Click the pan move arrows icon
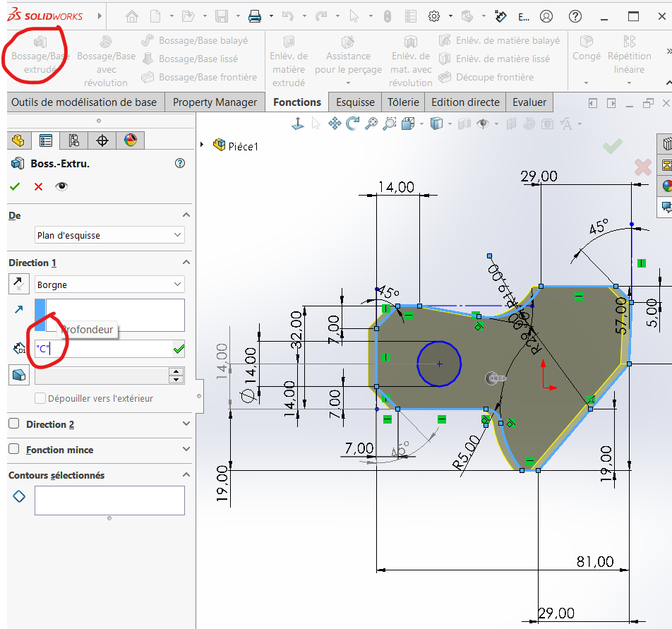This screenshot has height=629, width=672. click(335, 124)
